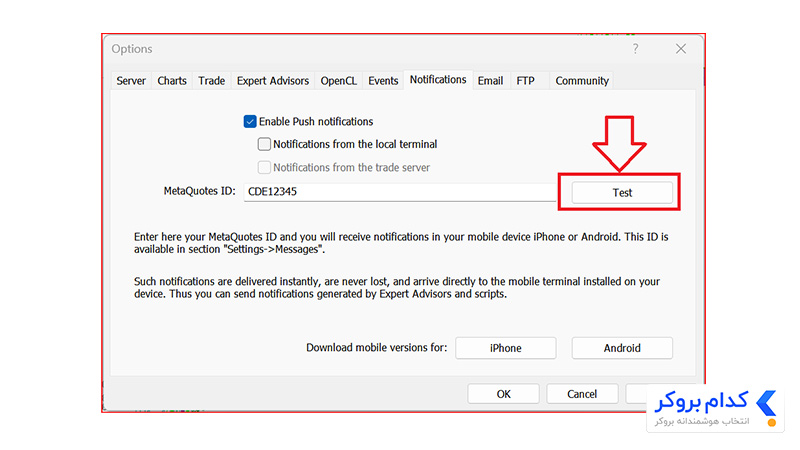Open the Server tab
The width and height of the screenshot is (800, 450).
tap(131, 81)
